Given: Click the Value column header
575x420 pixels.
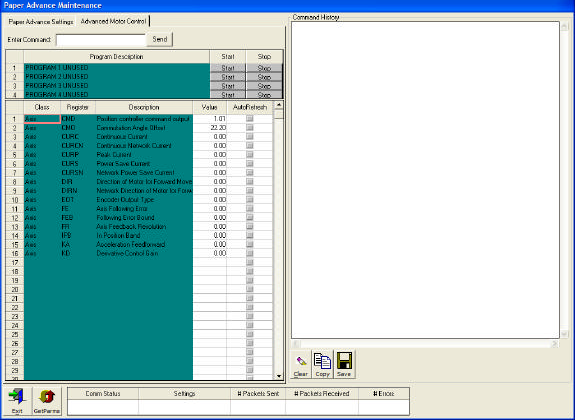Looking at the screenshot, I should pyautogui.click(x=210, y=107).
